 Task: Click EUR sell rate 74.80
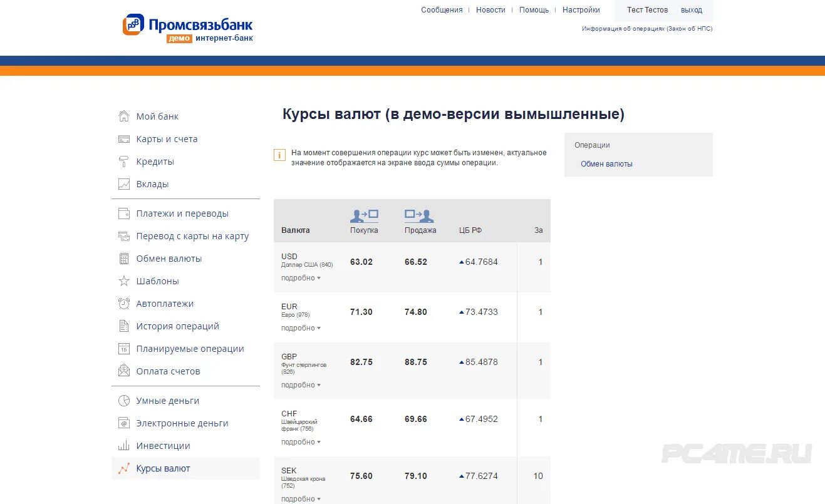click(416, 312)
